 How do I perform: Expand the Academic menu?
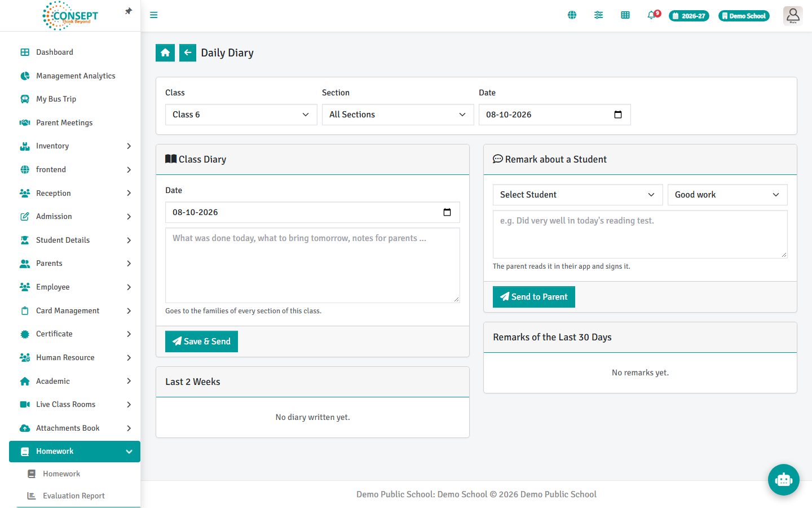click(74, 381)
